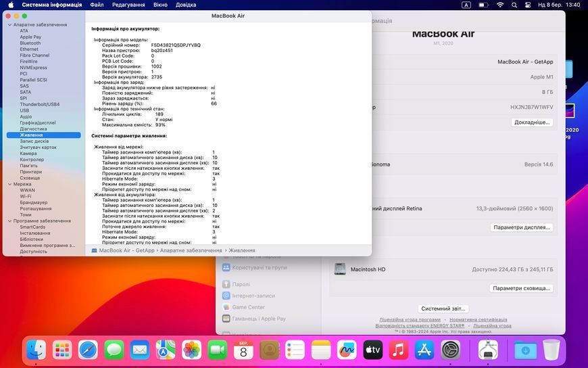
Task: Open Control Center in menu bar
Action: 528,5
